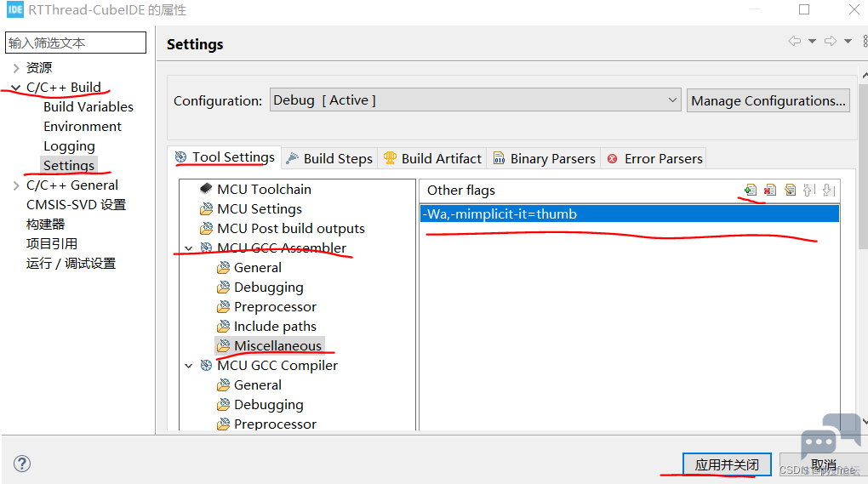Screen dimensions: 868x484
Task: Click the Move Up arrow icon in Other flags
Action: [808, 191]
